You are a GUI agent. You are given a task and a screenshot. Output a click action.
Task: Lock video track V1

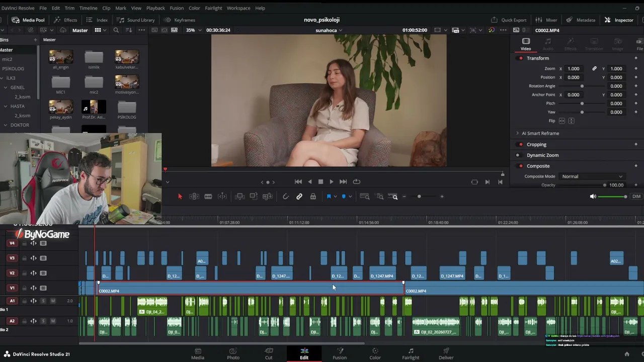[x=24, y=288]
